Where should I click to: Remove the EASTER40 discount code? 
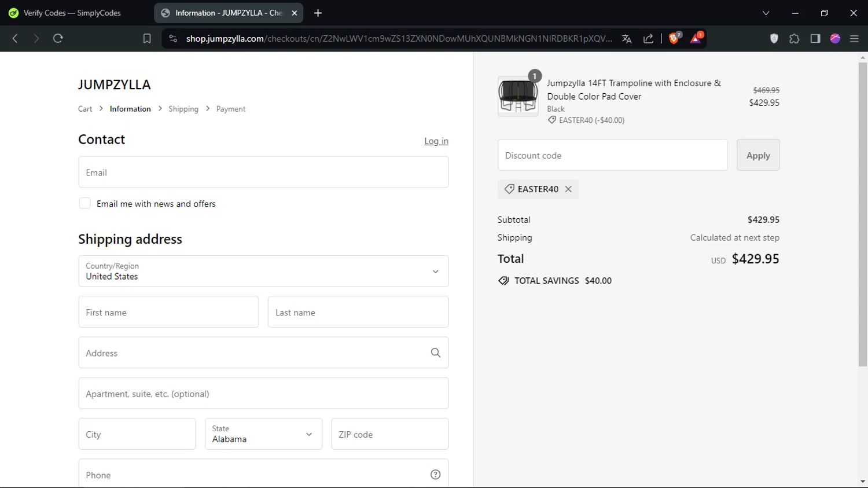point(568,189)
